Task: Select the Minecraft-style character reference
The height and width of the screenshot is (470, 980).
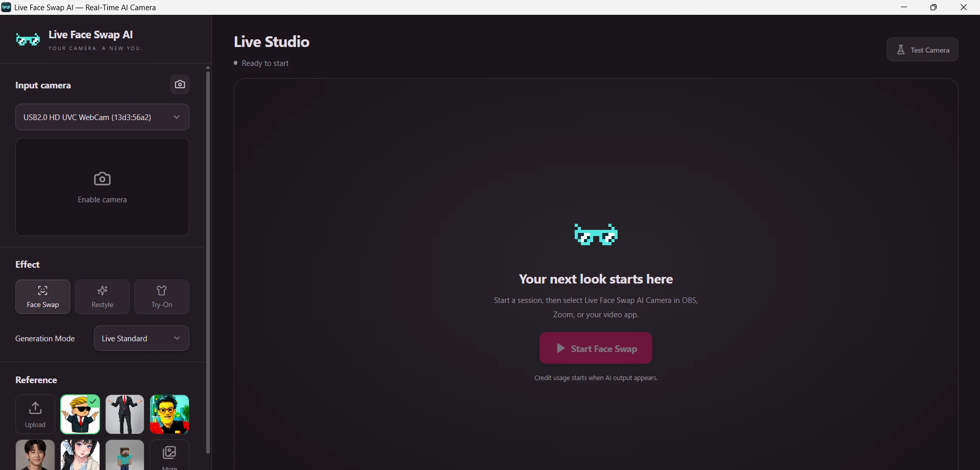Action: tap(125, 455)
